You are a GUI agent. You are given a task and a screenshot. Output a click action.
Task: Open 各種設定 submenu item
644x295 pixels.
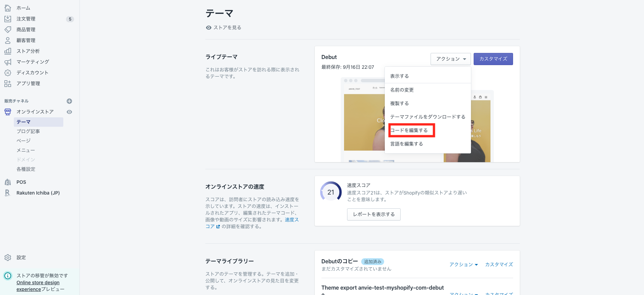click(x=26, y=169)
